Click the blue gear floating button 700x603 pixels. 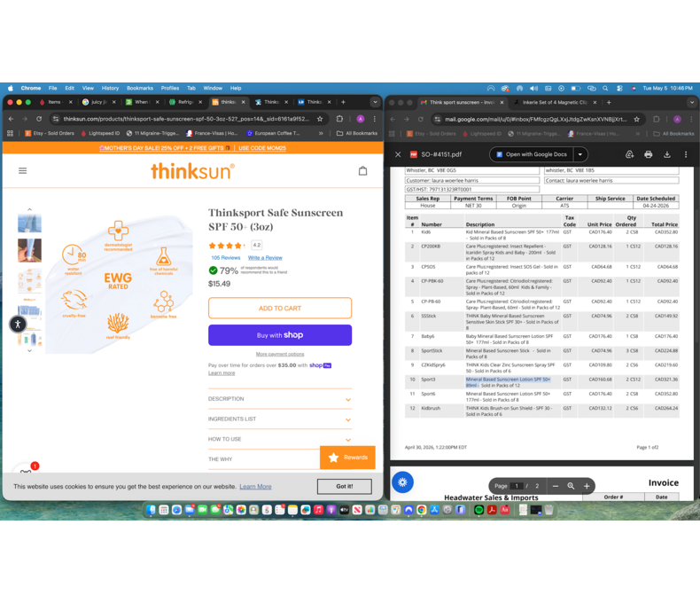tap(402, 482)
